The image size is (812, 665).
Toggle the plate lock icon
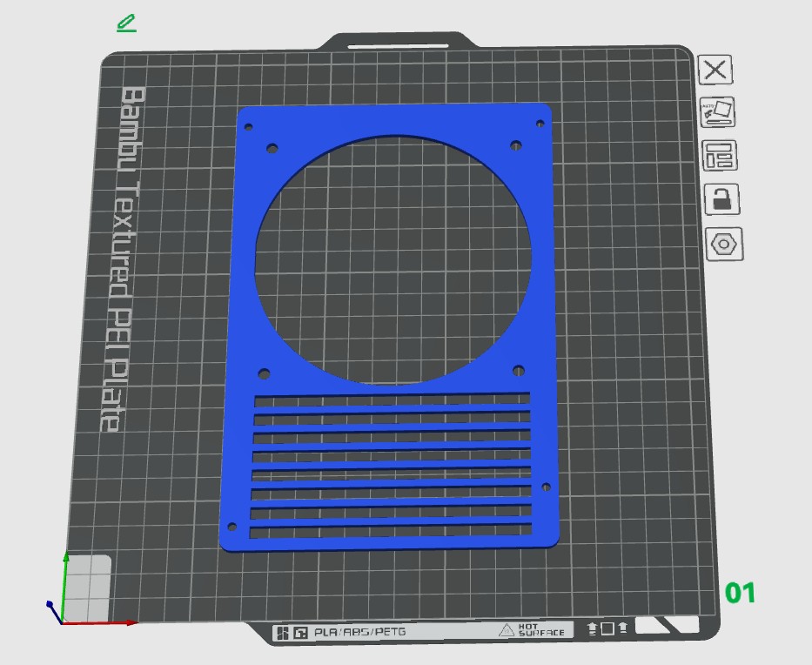click(x=721, y=199)
